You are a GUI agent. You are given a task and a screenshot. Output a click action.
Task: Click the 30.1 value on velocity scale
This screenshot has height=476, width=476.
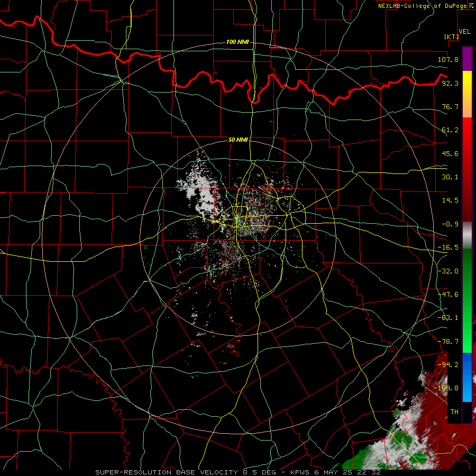(x=450, y=177)
